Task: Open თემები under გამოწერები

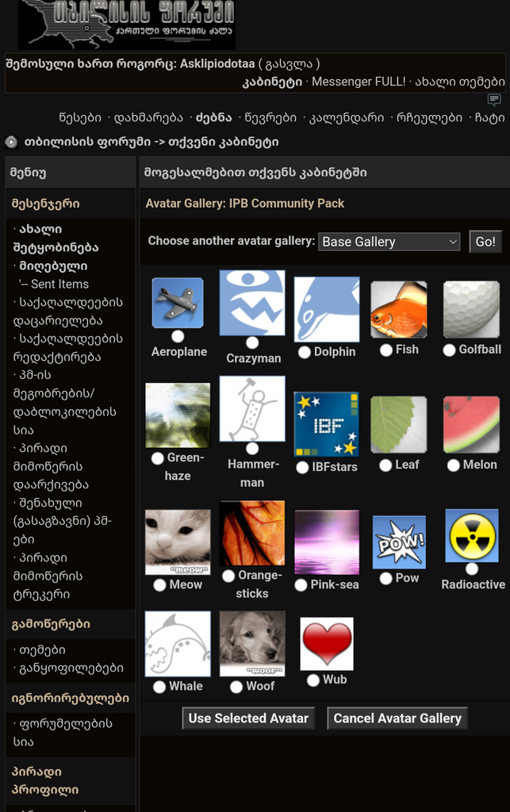Action: [43, 650]
